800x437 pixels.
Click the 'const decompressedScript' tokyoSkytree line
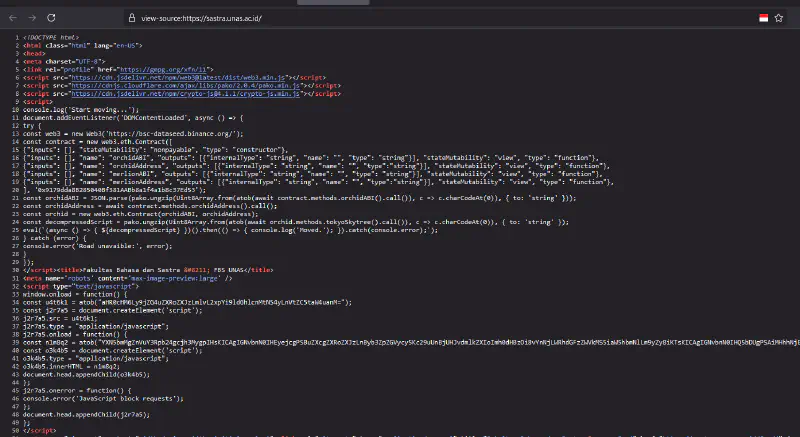(296, 222)
